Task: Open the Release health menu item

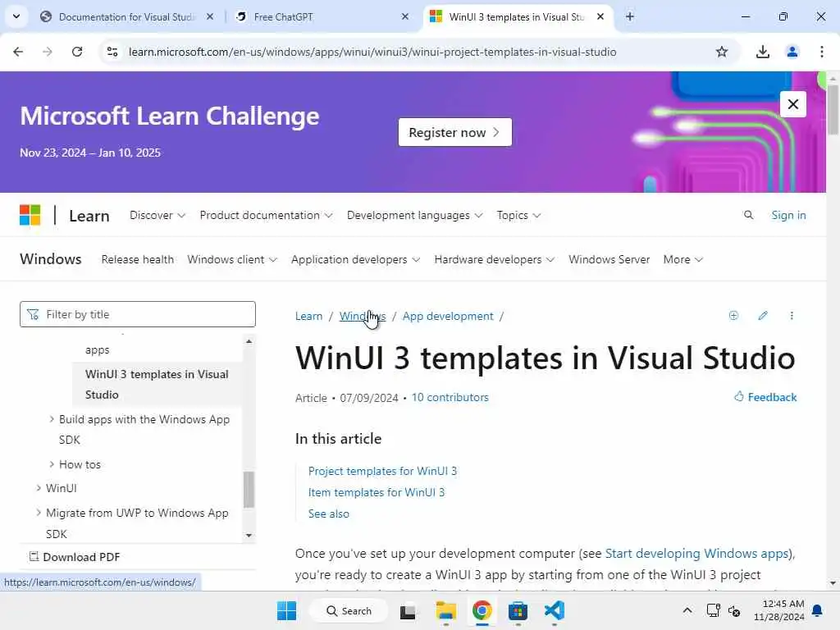Action: pyautogui.click(x=138, y=259)
